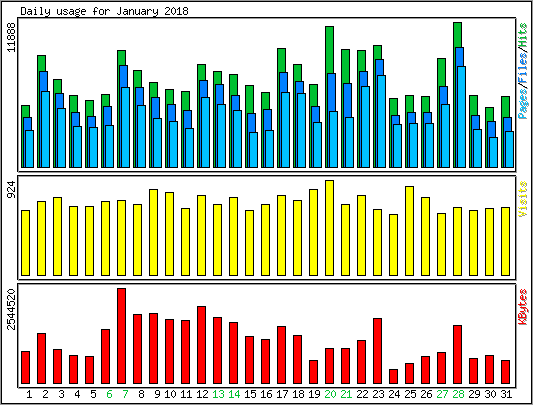The image size is (533, 405).
Task: Click the red KBytes bar for day 1
Action: click(x=25, y=368)
